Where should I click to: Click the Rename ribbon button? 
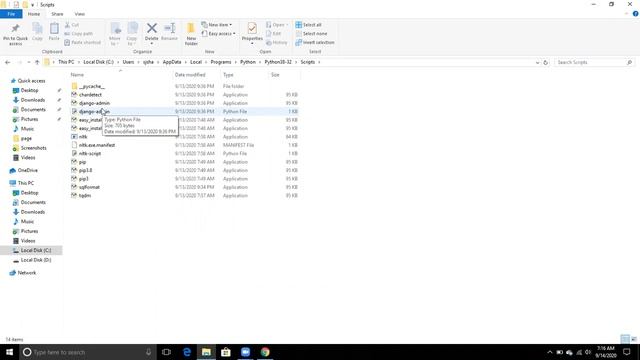169,31
